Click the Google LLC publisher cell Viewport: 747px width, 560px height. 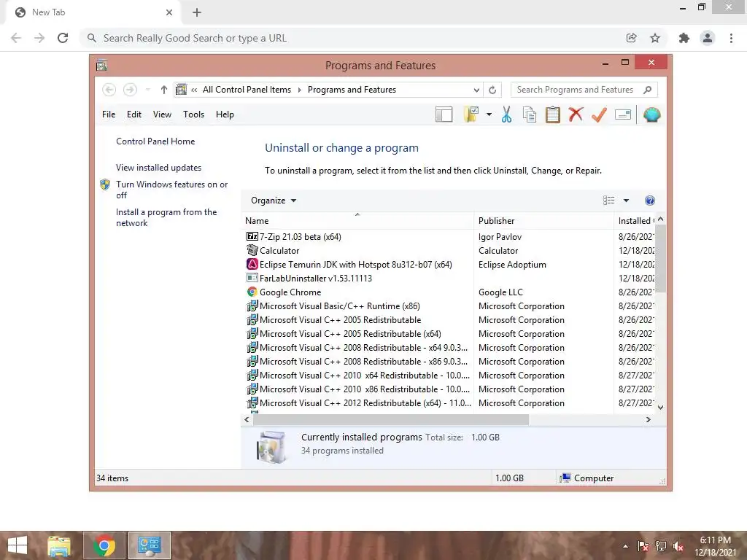click(x=500, y=292)
